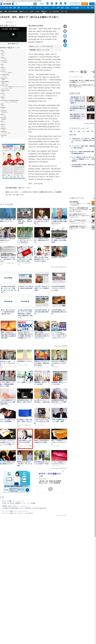Click the Outbrain logo under おすすめ記事

click(63, 267)
